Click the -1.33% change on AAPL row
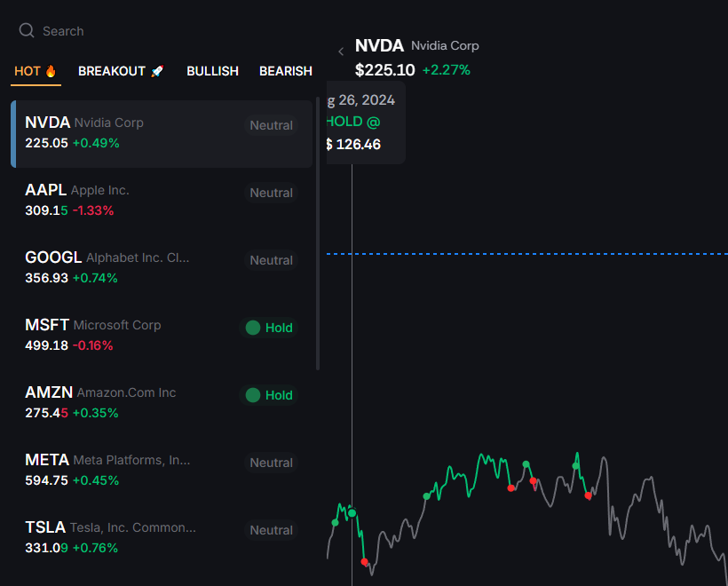 93,210
